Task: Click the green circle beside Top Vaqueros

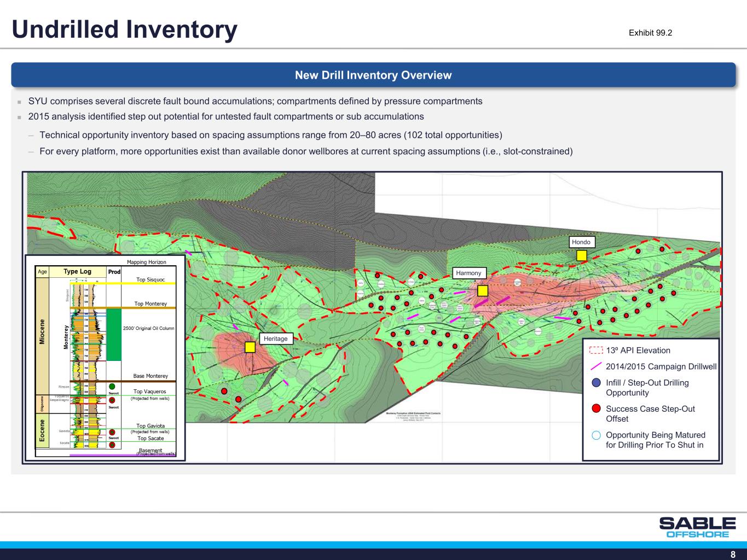Action: 112,387
